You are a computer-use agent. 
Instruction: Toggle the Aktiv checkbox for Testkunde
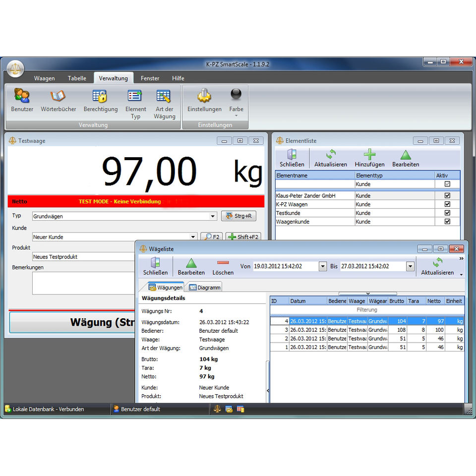(x=447, y=213)
